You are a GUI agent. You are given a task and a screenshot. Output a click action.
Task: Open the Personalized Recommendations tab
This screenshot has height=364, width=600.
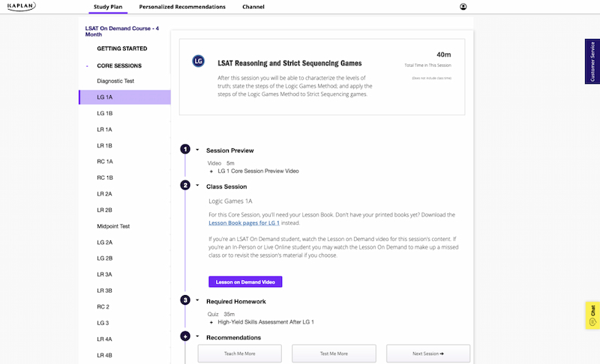[182, 7]
